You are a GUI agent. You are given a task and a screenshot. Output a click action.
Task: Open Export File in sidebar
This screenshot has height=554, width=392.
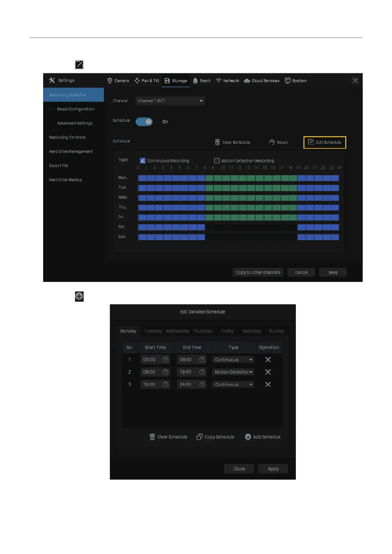point(59,165)
